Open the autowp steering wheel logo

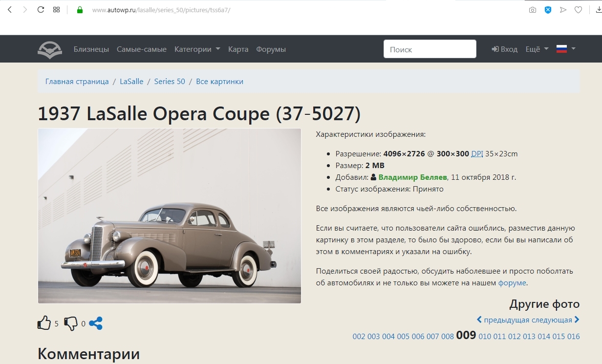[x=50, y=49]
